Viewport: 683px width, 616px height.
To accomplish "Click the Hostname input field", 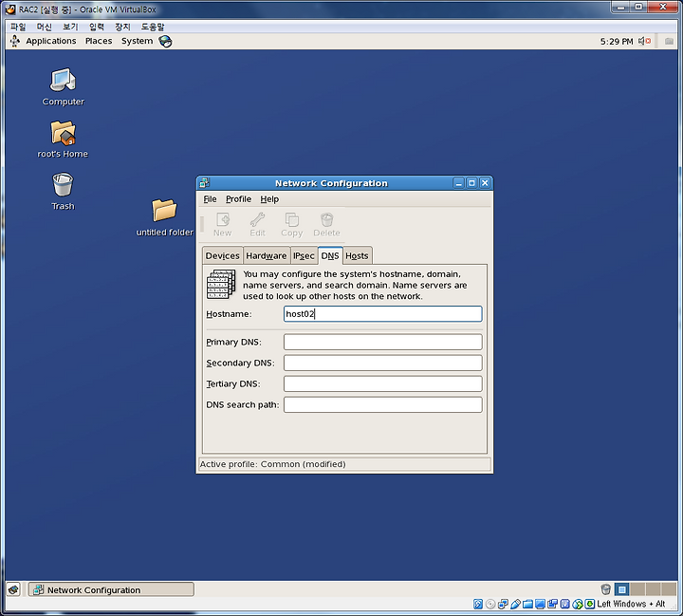I will pyautogui.click(x=383, y=314).
